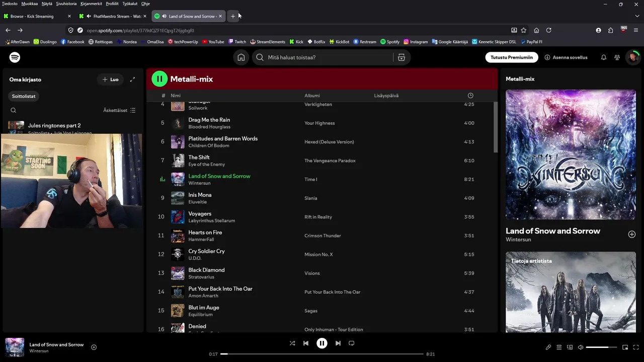Toggle shuffle playback
Screen dimensions: 644x362
coord(292,343)
